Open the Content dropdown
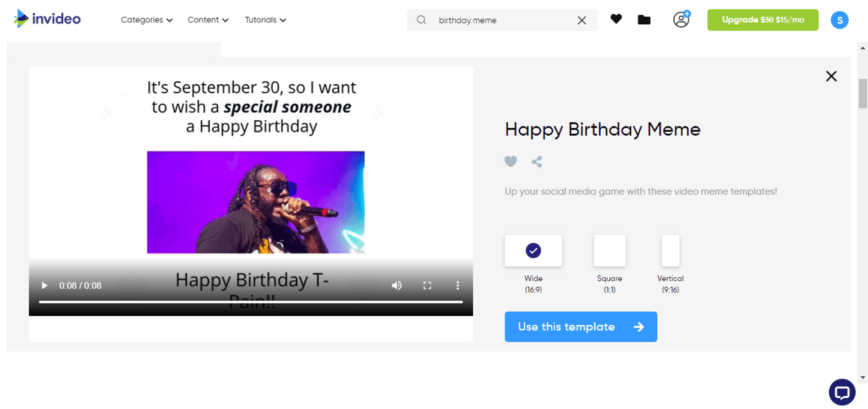This screenshot has width=868, height=409. tap(208, 19)
